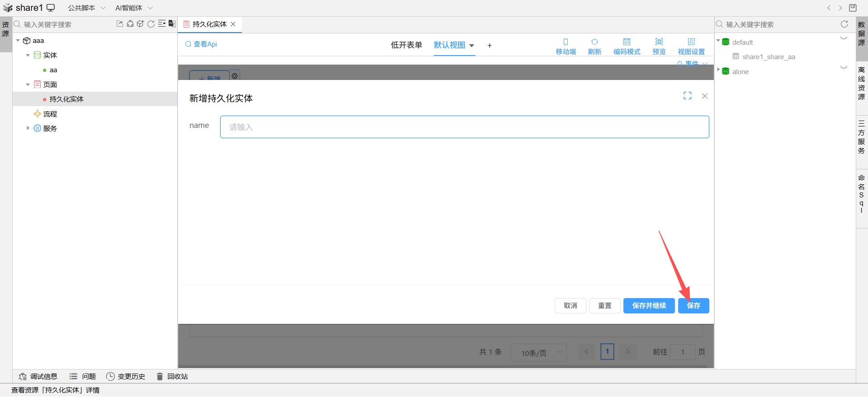Open 编码模式 (code mode)
This screenshot has height=397, width=868.
[627, 46]
